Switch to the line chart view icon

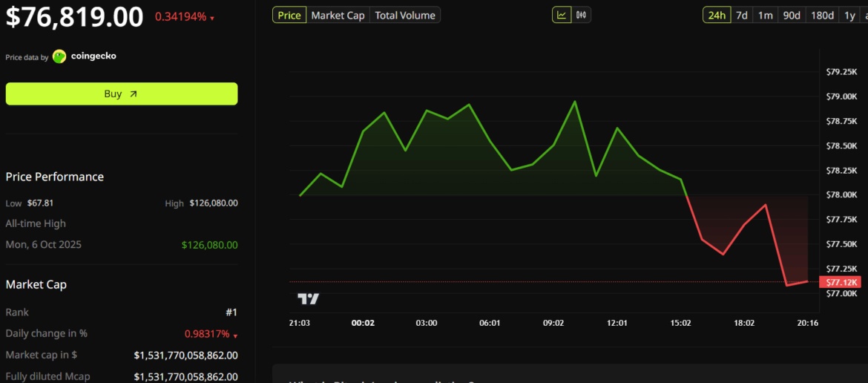[562, 15]
